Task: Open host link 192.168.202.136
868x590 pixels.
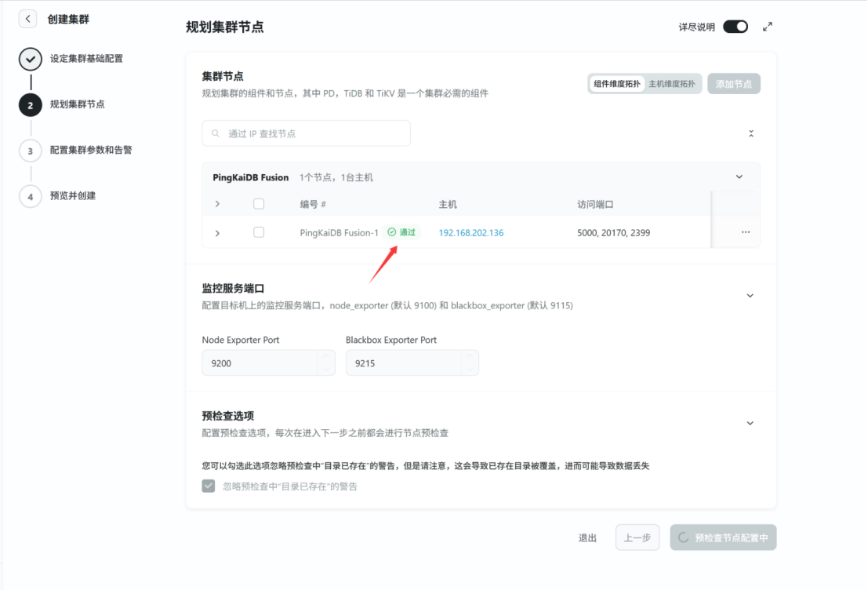Action: (x=470, y=233)
